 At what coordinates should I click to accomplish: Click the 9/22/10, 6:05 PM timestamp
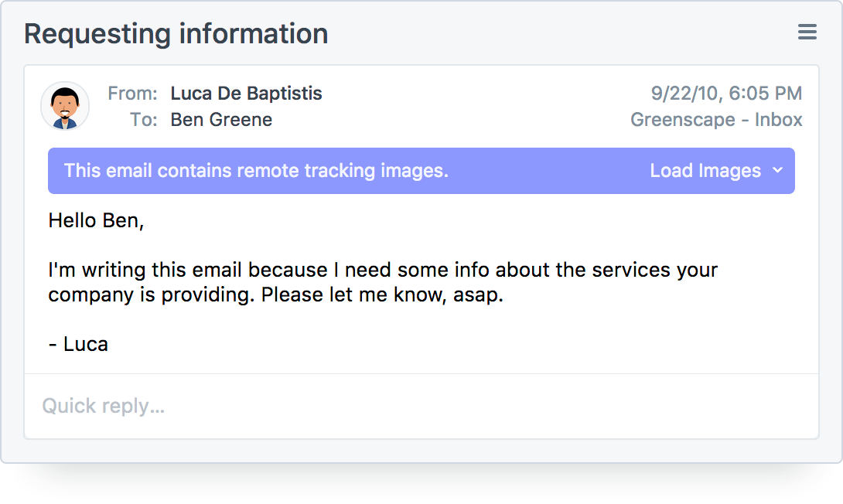click(726, 94)
